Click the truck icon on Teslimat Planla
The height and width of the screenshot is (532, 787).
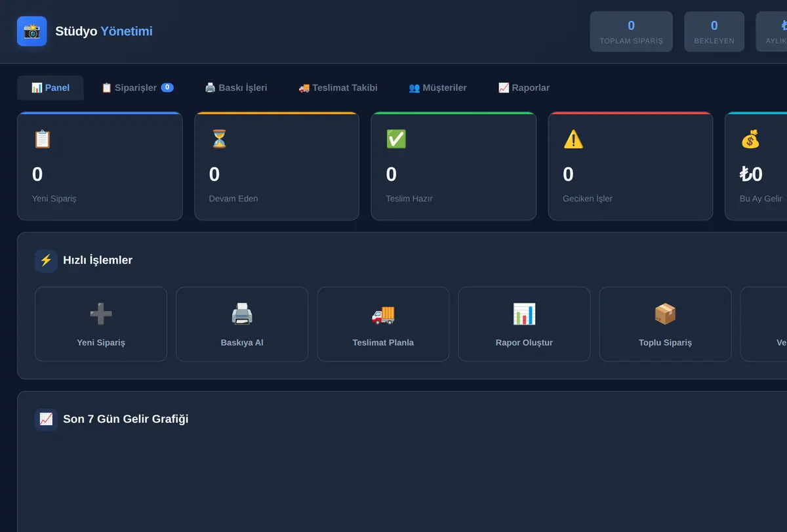[383, 314]
